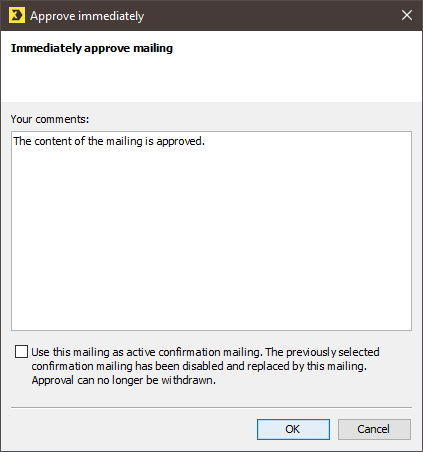Image resolution: width=423 pixels, height=452 pixels.
Task: Close the Approve immediately dialog with X
Action: [x=407, y=15]
